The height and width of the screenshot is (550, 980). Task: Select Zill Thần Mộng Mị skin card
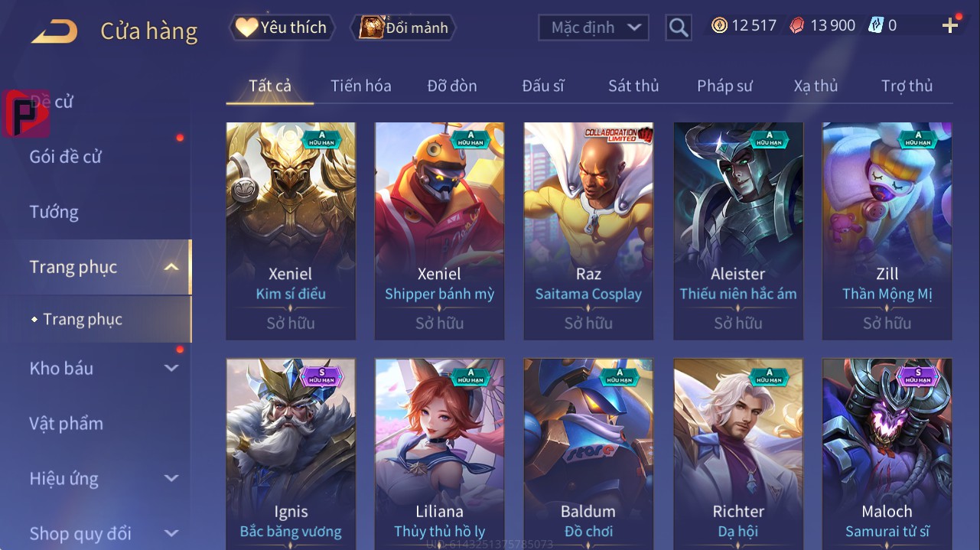pos(887,231)
